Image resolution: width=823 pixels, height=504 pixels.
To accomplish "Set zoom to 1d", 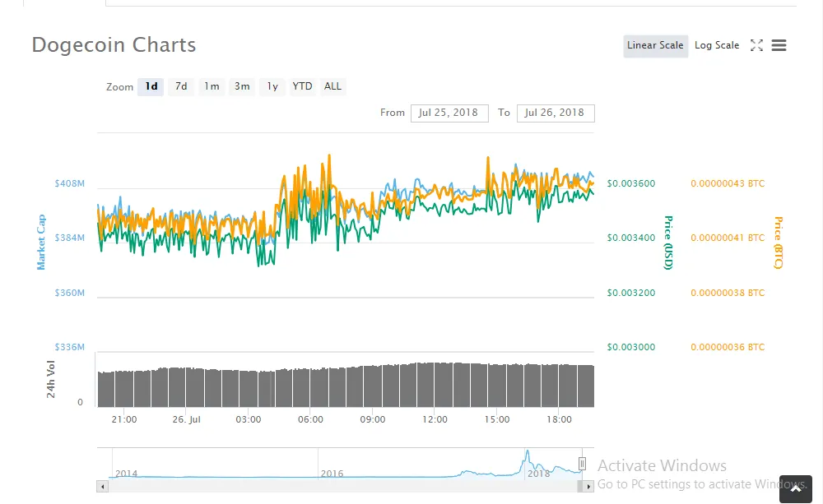I will pyautogui.click(x=151, y=86).
